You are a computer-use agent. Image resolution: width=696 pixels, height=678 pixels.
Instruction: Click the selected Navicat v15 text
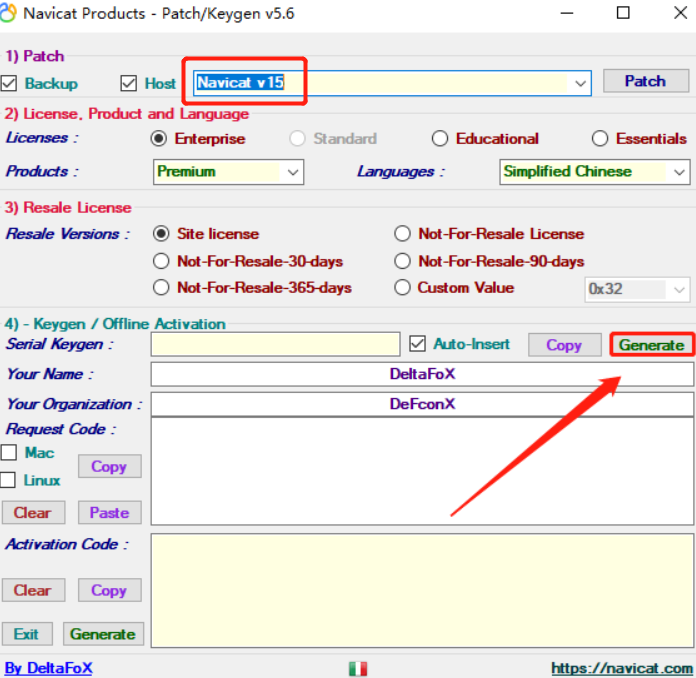(x=241, y=82)
